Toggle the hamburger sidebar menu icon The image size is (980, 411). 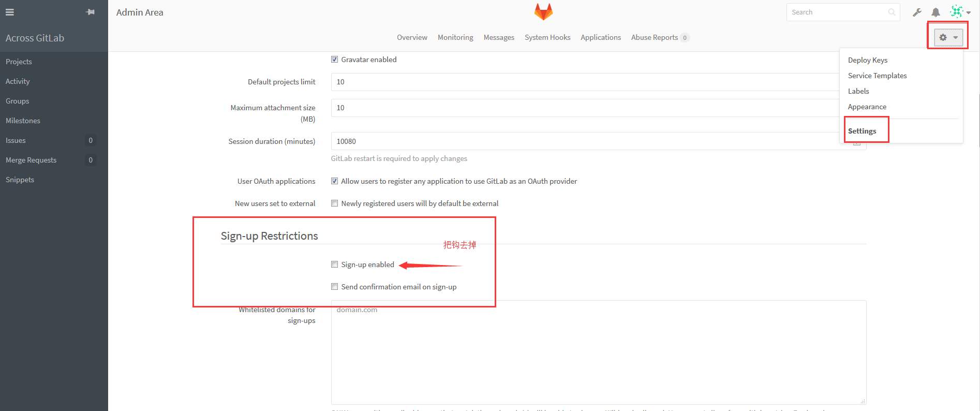(x=10, y=12)
